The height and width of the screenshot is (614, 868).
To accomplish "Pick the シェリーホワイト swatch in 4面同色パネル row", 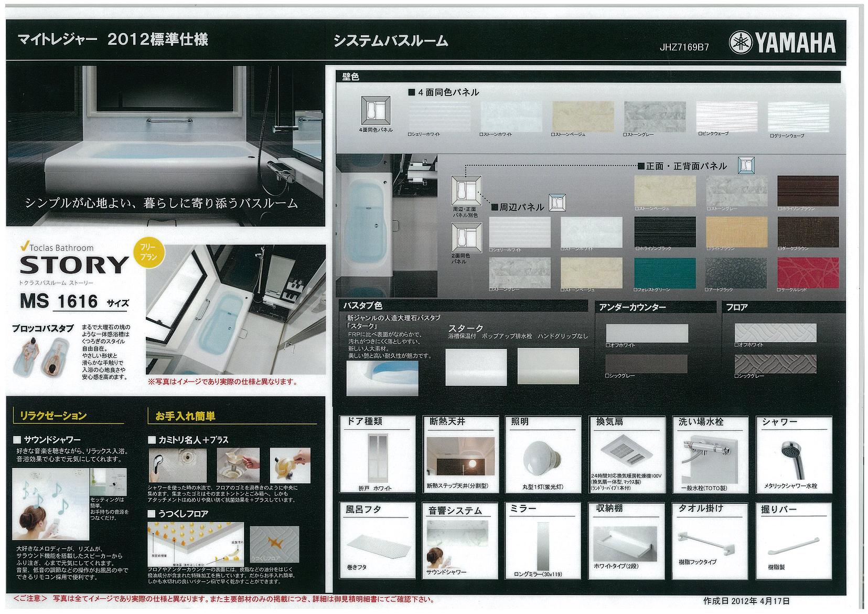I will (439, 117).
